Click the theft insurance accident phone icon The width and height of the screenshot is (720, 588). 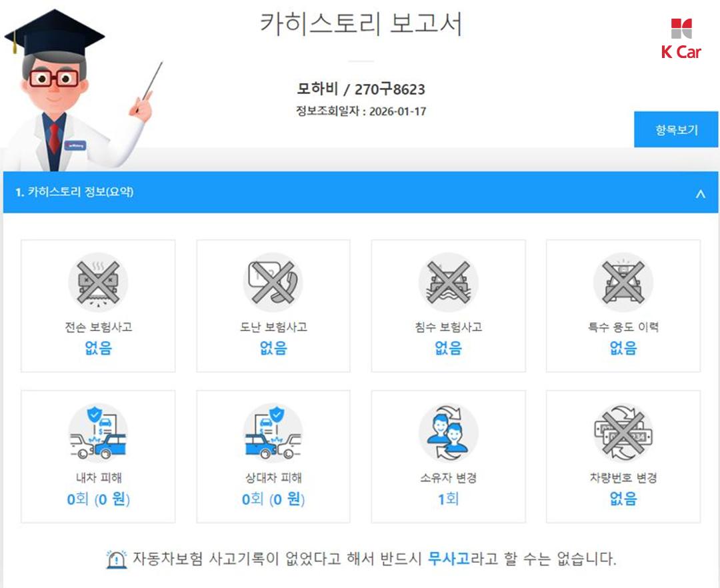pos(273,282)
